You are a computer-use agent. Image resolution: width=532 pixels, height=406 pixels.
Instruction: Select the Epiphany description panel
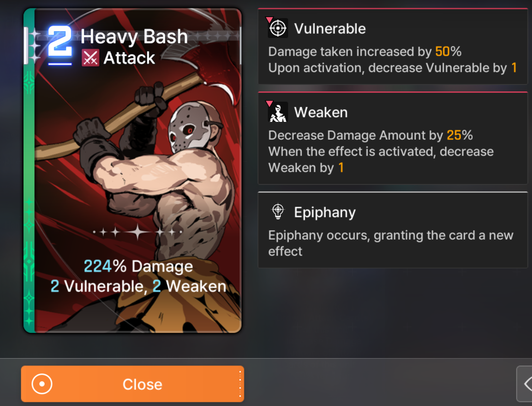click(393, 230)
